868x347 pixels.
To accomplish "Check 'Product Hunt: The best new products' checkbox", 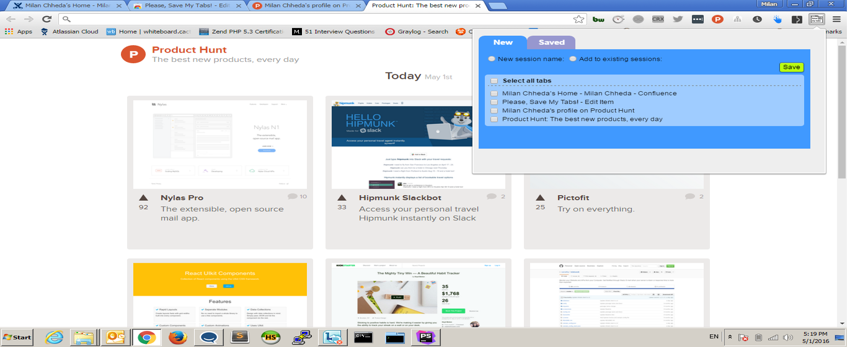I will 494,120.
